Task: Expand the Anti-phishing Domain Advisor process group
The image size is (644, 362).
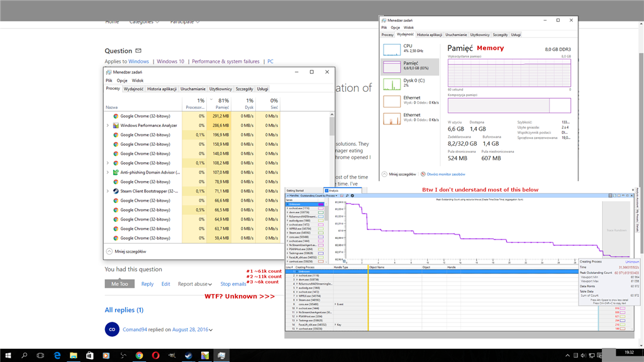Action: [108, 172]
